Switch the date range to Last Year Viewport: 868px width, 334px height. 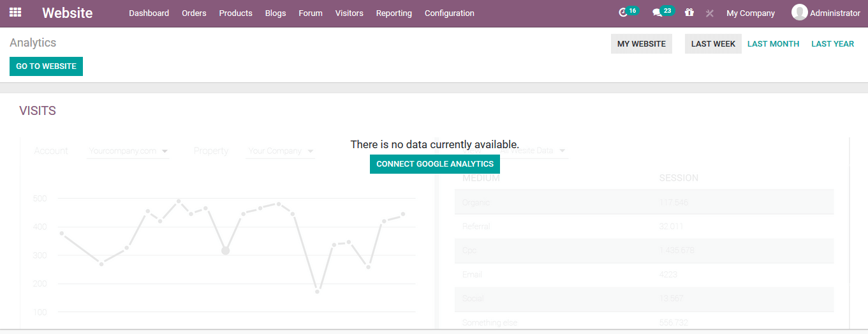point(832,44)
